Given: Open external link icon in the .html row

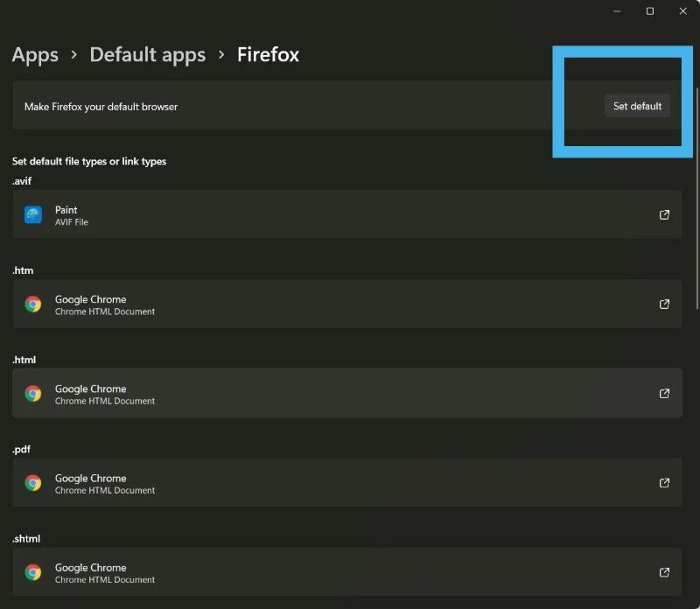Looking at the screenshot, I should pyautogui.click(x=664, y=394).
